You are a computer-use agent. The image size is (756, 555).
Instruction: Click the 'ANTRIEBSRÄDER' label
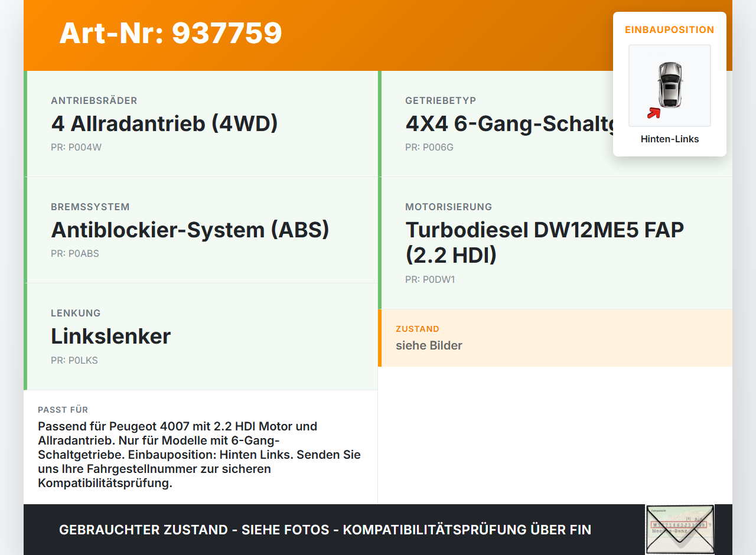pyautogui.click(x=94, y=101)
